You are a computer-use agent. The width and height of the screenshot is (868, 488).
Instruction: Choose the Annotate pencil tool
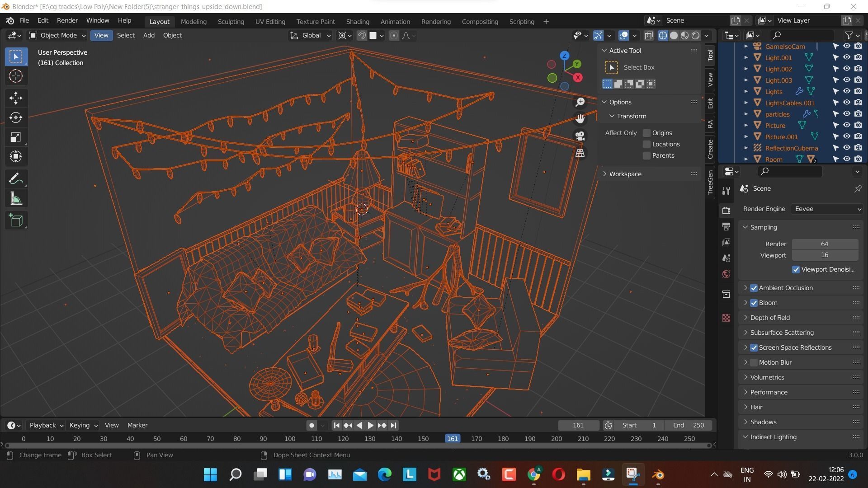point(16,179)
